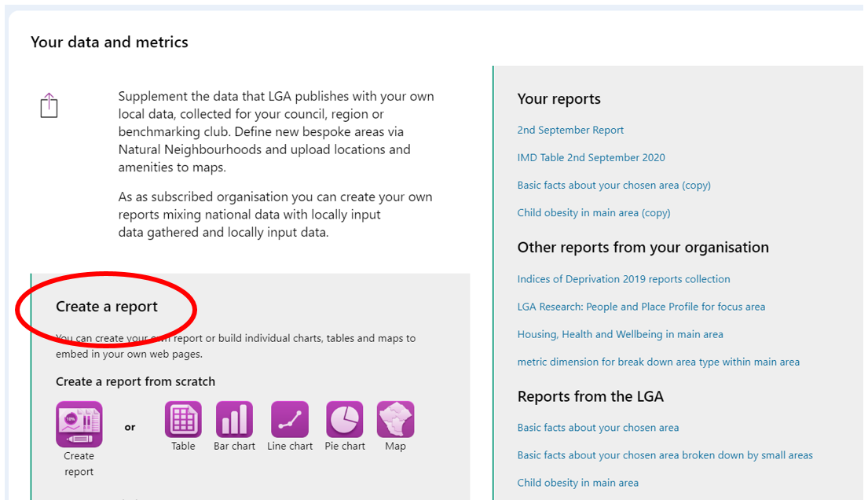This screenshot has height=504, width=868.
Task: Select the Map icon
Action: click(395, 423)
